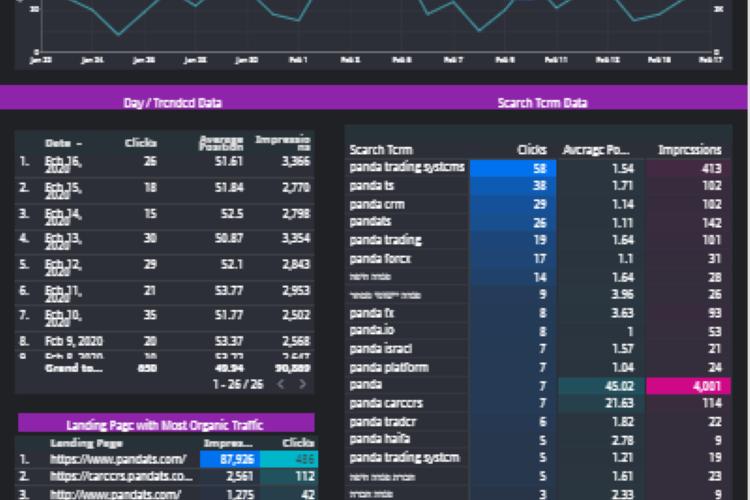Select the 'panda trading system' search term
Viewport: 750px width, 500px height.
click(x=404, y=458)
